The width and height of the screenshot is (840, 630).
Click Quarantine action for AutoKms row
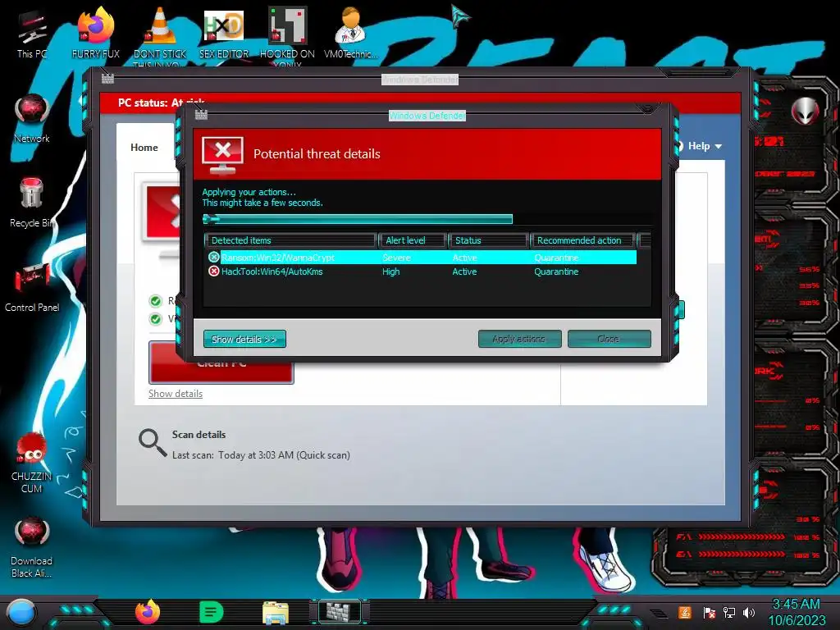556,272
